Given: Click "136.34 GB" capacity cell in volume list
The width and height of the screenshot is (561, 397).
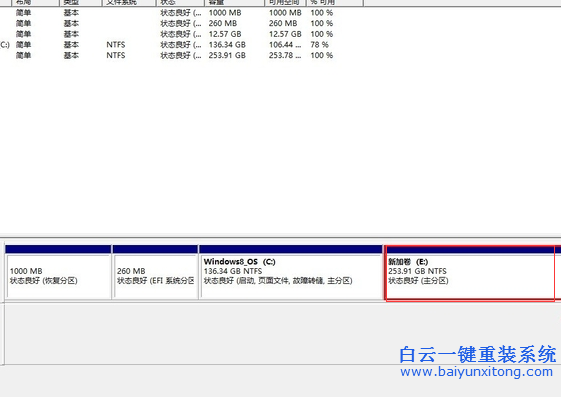Looking at the screenshot, I should tap(227, 45).
